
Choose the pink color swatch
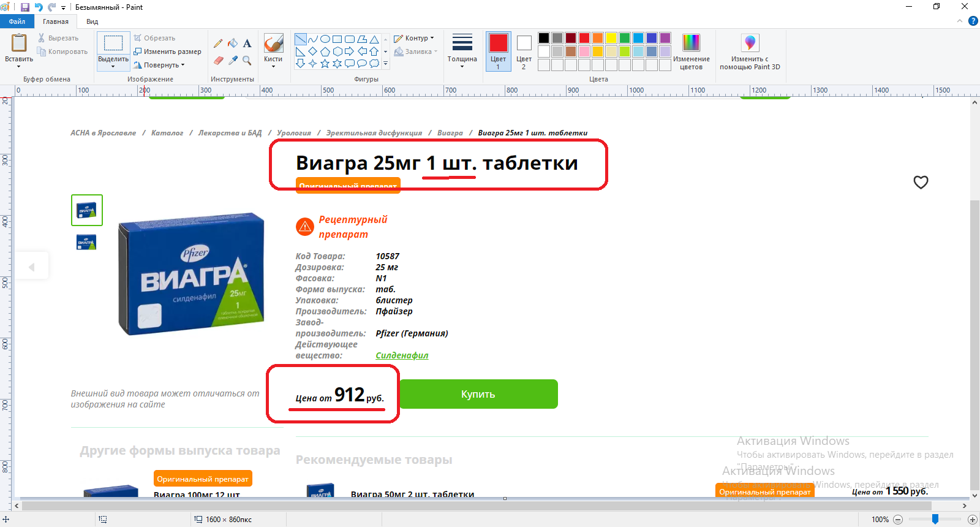point(584,51)
